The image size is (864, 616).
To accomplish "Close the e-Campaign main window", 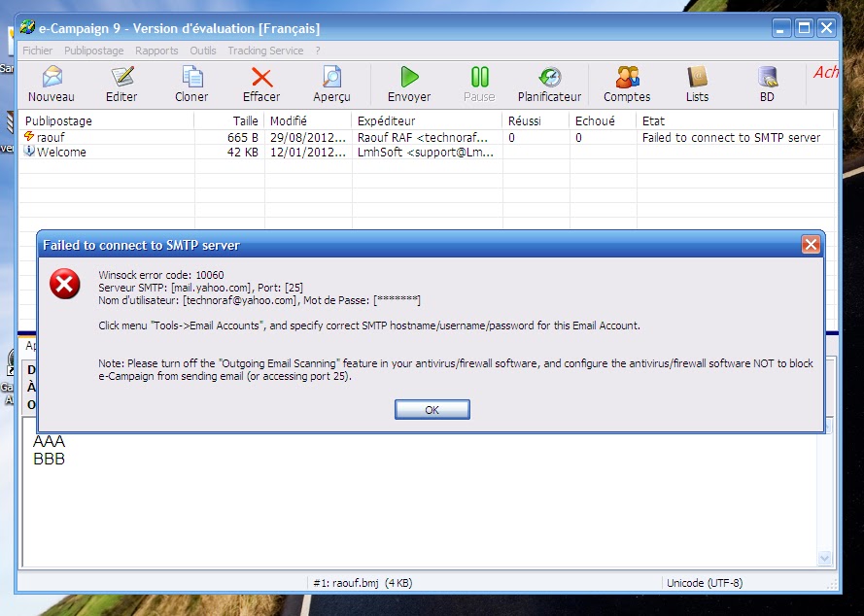I will tap(826, 27).
